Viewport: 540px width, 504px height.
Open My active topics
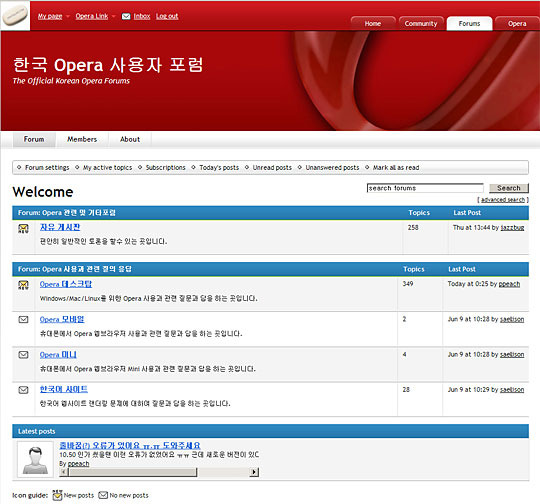[x=107, y=167]
